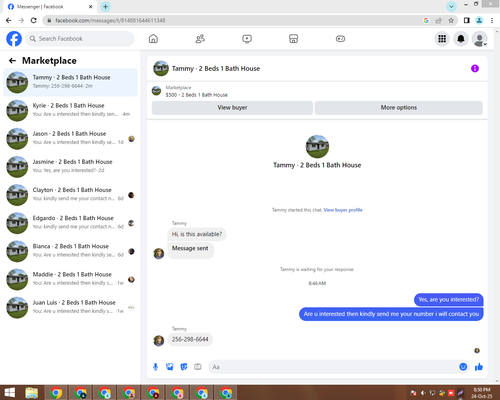Reload the Messenger page
This screenshot has width=500, height=400.
click(x=34, y=20)
